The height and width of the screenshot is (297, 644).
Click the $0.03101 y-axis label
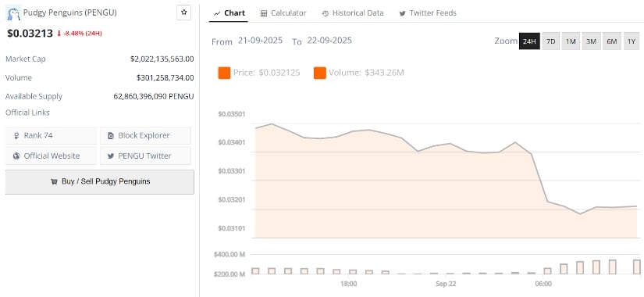232,228
